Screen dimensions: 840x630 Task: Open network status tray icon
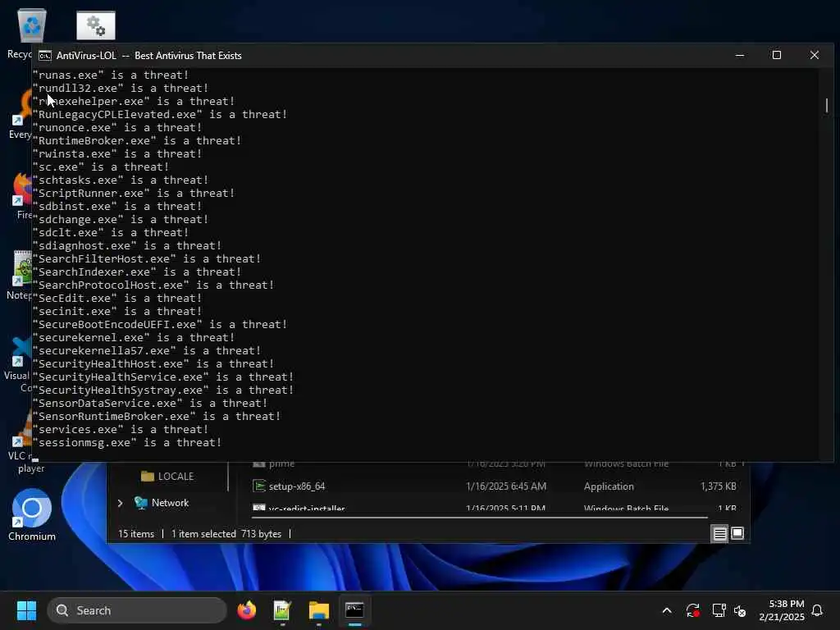coord(719,610)
